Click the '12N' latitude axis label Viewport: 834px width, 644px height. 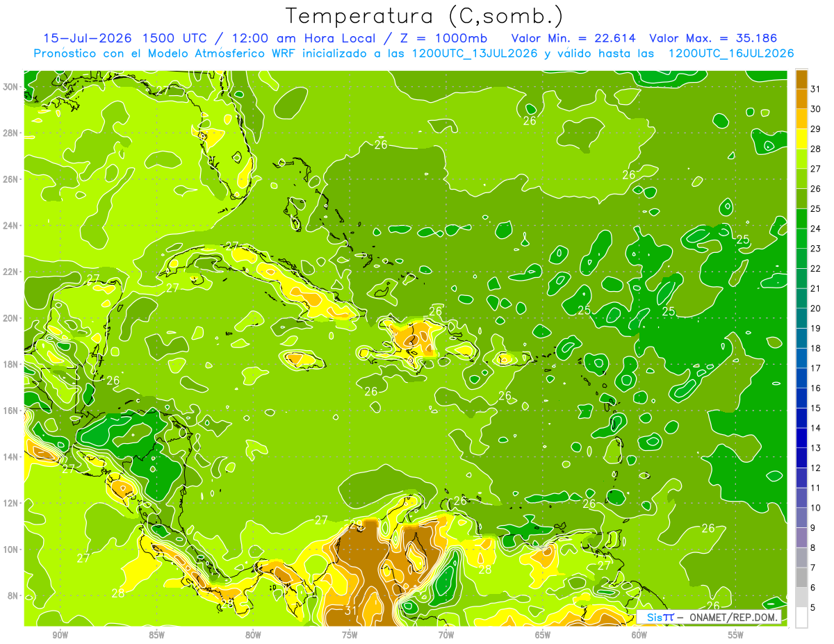click(10, 503)
